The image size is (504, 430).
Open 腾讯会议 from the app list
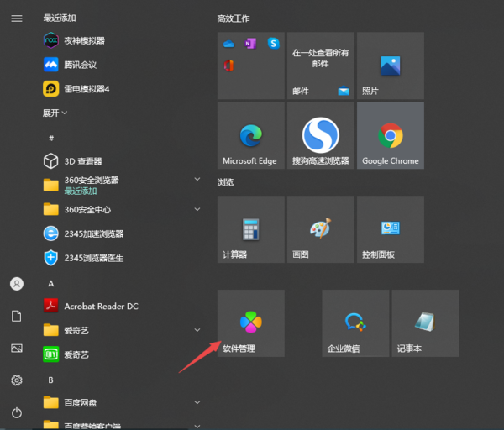[x=84, y=64]
